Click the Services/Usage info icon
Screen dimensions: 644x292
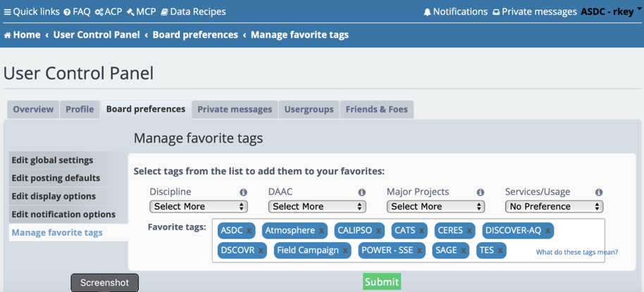598,192
